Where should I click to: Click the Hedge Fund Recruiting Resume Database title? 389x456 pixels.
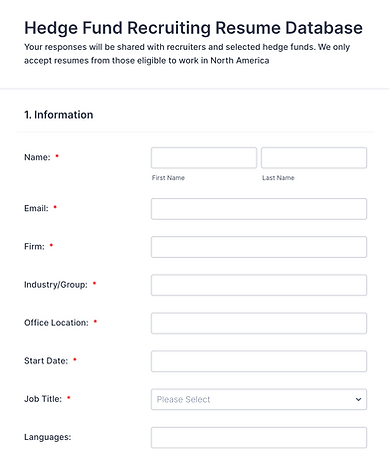pos(193,28)
